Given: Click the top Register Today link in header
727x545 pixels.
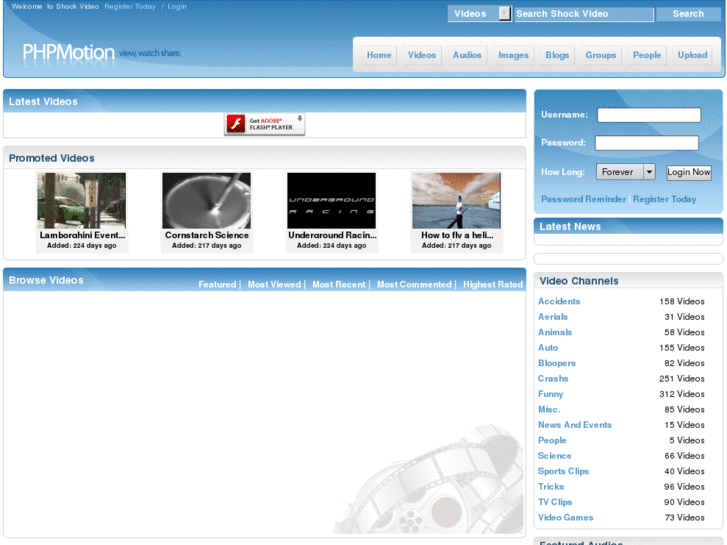Looking at the screenshot, I should click(130, 6).
